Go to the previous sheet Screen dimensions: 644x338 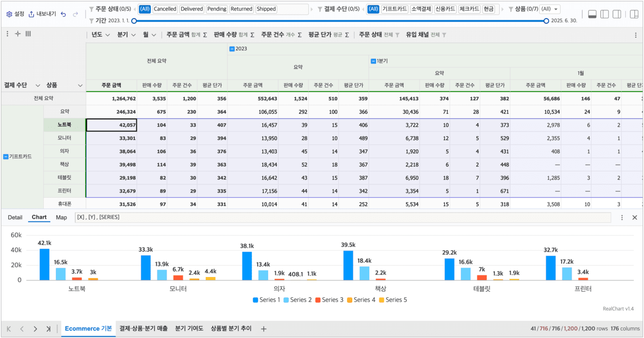pos(22,329)
